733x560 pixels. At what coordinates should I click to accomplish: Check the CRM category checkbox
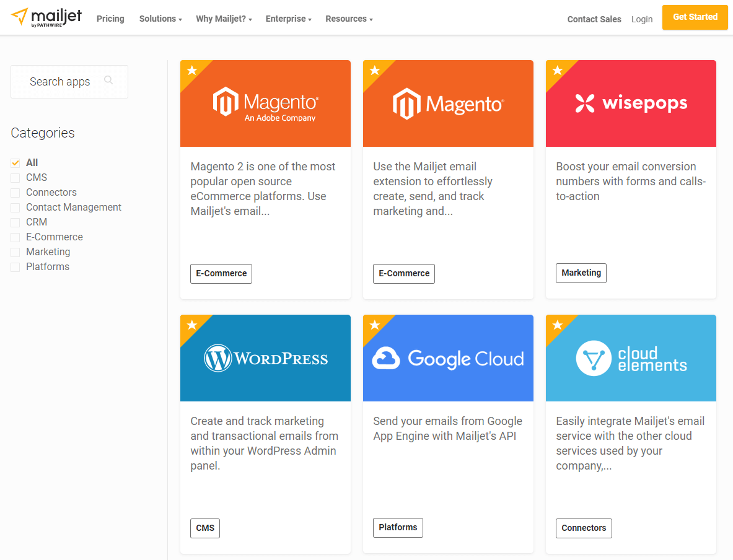tap(15, 222)
